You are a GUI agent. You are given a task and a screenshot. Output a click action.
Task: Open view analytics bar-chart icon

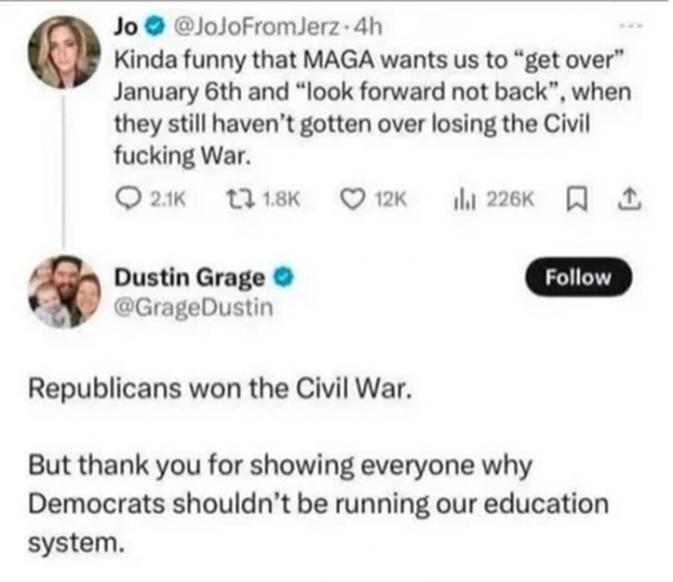(x=464, y=200)
